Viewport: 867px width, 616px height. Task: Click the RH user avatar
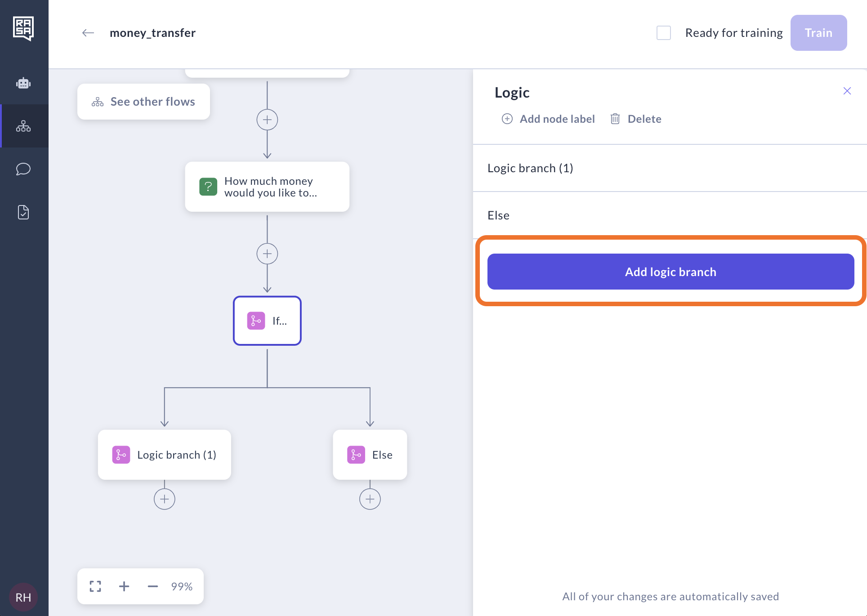point(23,597)
